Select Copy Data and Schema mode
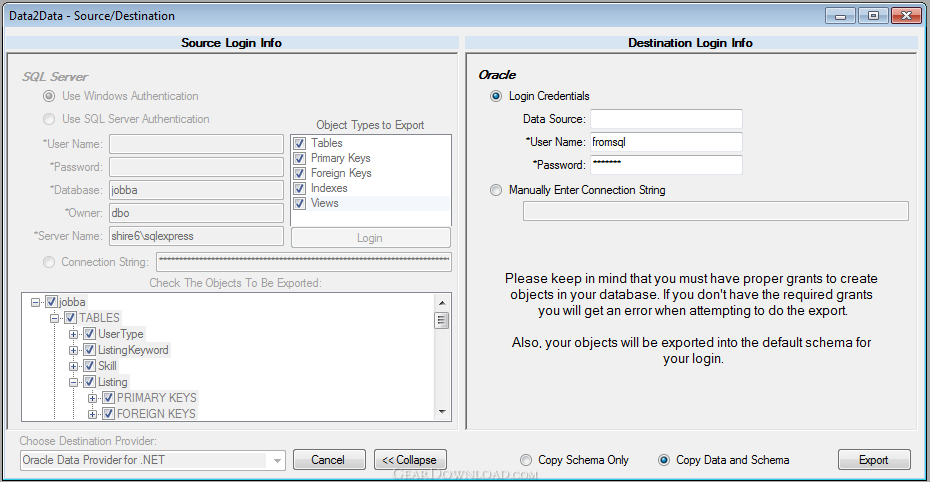The width and height of the screenshot is (930, 482). click(x=664, y=460)
